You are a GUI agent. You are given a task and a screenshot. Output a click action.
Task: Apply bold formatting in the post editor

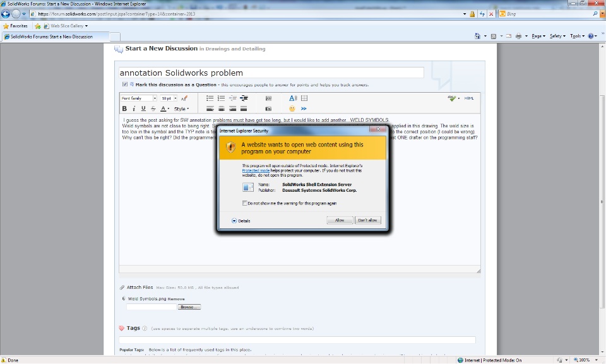[124, 109]
